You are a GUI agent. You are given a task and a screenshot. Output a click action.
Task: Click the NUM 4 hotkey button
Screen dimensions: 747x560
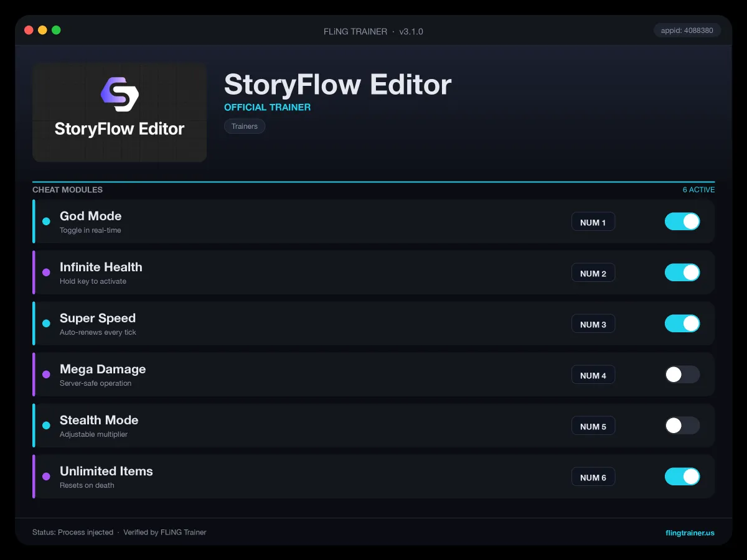[593, 375]
